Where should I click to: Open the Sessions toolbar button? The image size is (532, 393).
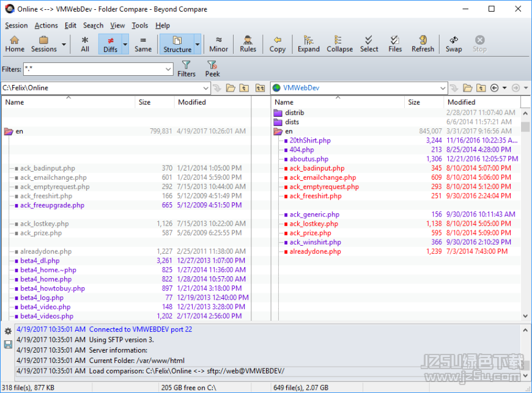(x=44, y=44)
